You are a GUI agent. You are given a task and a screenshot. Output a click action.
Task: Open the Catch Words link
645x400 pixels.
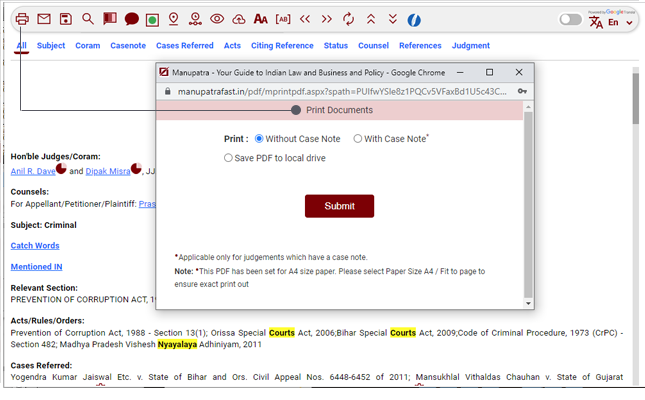[x=35, y=246]
